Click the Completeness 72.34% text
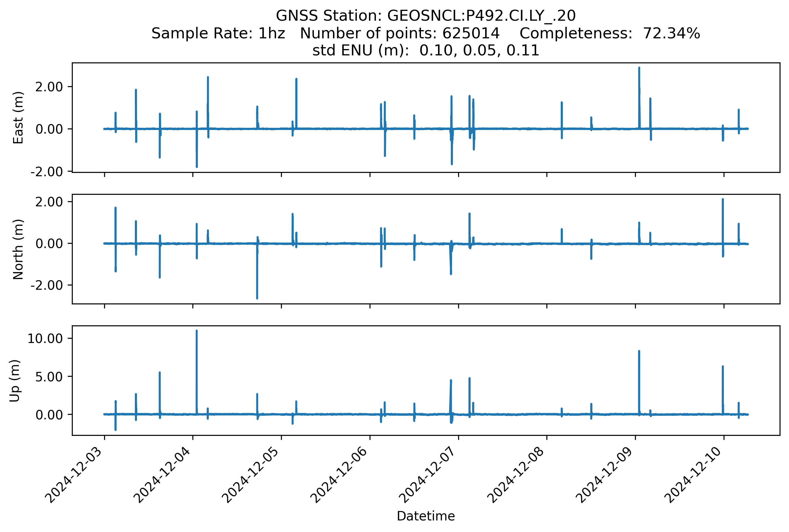 [609, 33]
